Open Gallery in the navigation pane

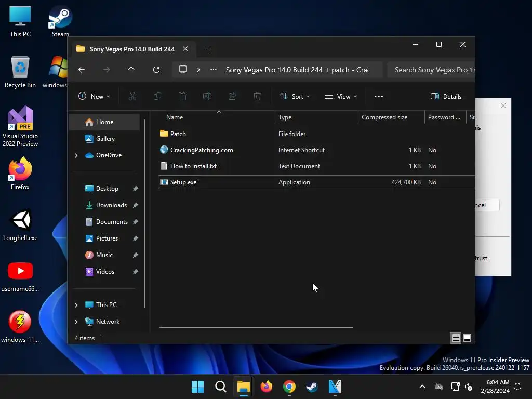tap(104, 139)
